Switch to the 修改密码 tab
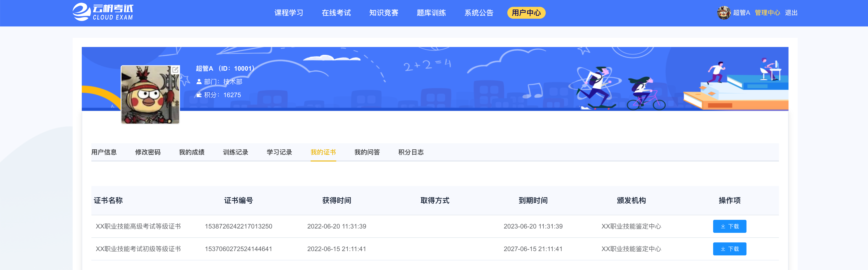This screenshot has height=270, width=868. pos(148,152)
